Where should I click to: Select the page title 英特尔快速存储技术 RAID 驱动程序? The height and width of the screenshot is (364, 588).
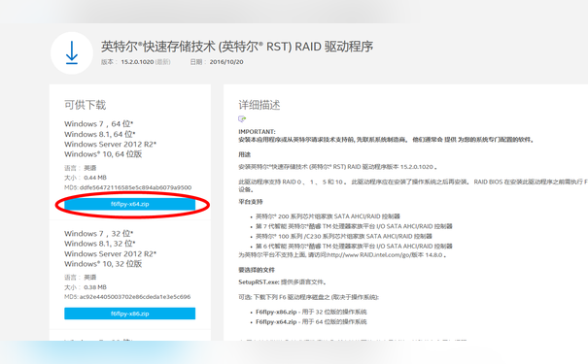coord(237,47)
